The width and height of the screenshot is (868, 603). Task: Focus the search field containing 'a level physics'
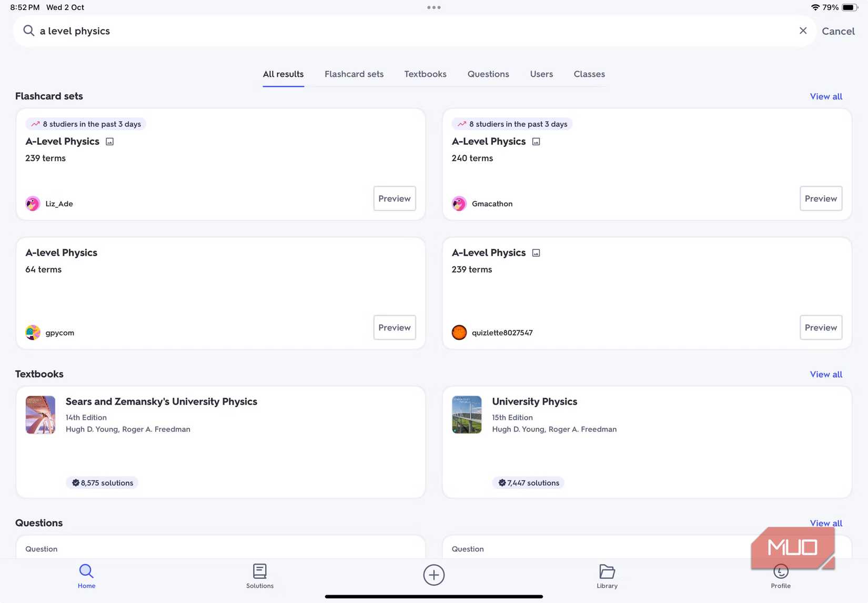tap(415, 31)
